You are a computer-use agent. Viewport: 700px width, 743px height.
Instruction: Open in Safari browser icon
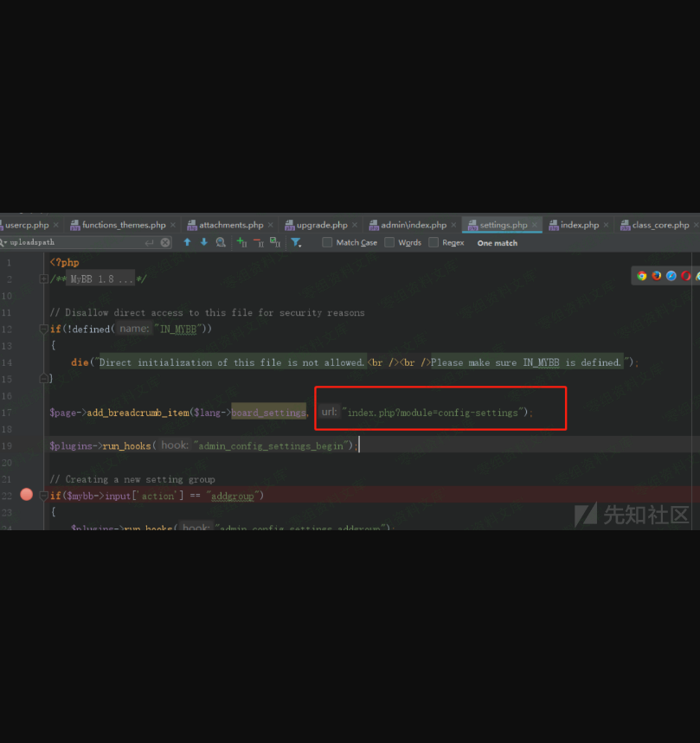click(671, 276)
